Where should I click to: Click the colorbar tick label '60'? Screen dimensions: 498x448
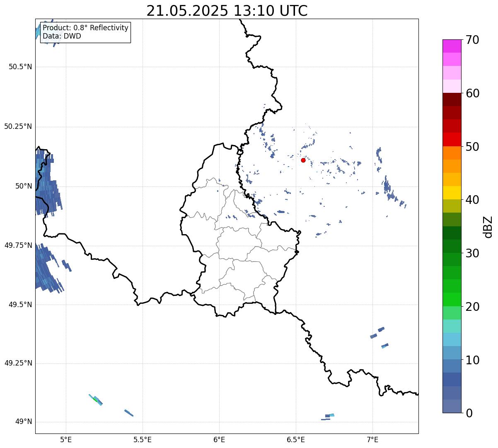point(472,93)
